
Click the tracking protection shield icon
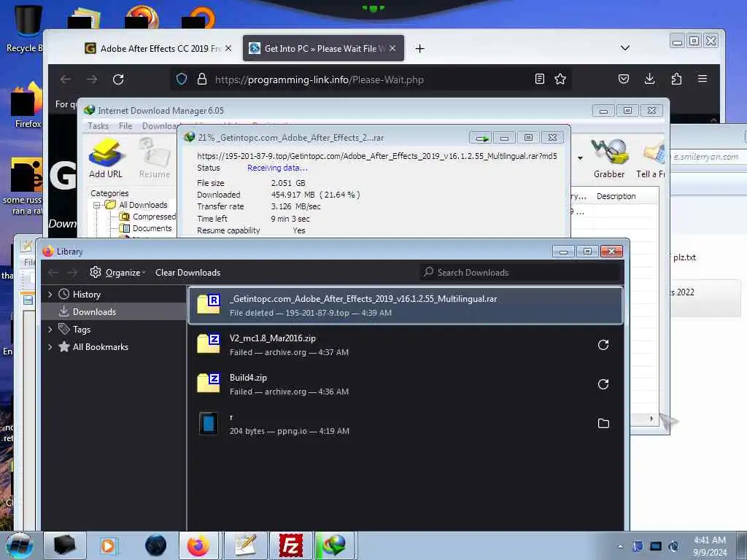pos(182,79)
